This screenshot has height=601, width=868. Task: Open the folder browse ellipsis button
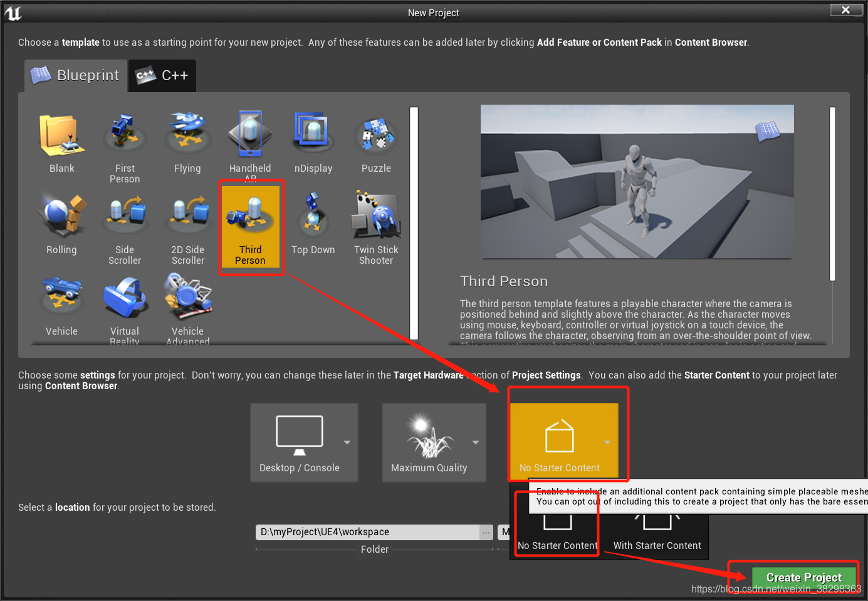[x=486, y=532]
